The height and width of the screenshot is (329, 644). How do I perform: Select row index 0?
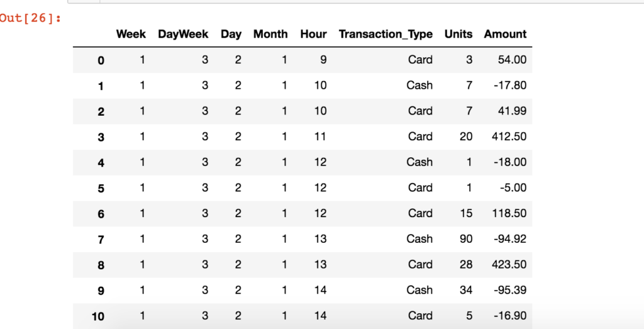pos(101,60)
